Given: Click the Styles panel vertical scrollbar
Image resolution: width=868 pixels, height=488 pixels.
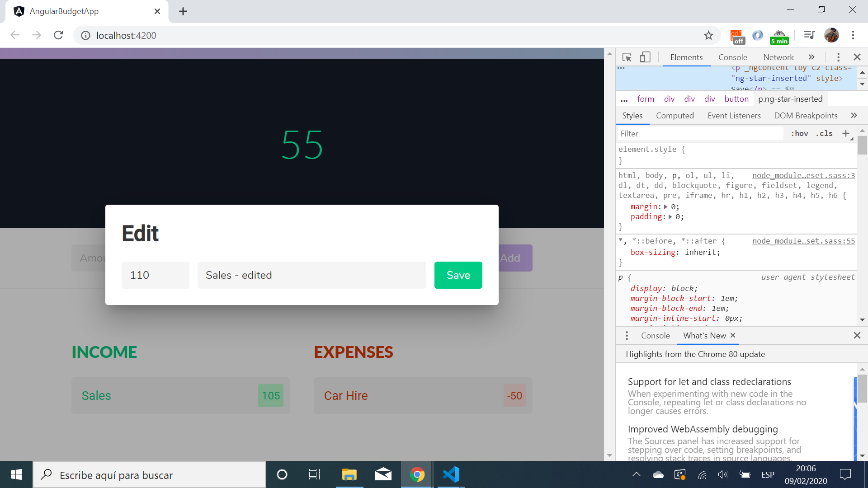Looking at the screenshot, I should click(x=862, y=145).
